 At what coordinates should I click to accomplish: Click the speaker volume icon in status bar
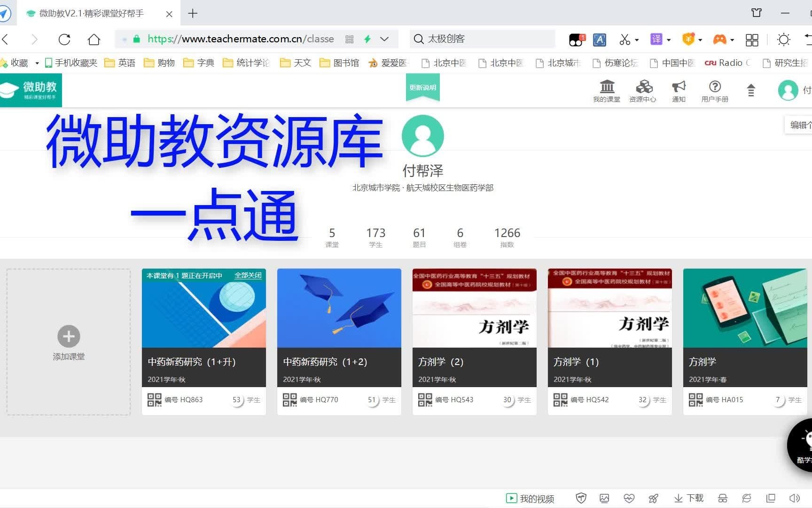795,499
